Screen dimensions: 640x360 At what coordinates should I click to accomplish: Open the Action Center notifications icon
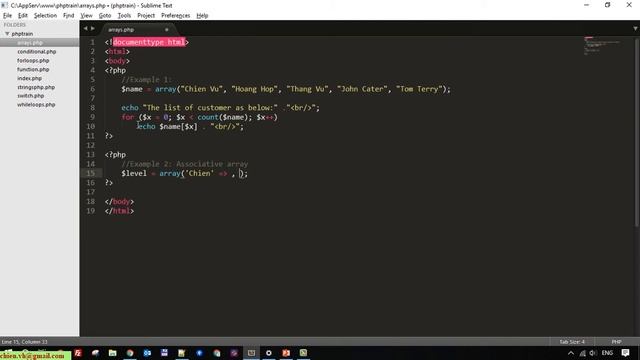point(625,353)
